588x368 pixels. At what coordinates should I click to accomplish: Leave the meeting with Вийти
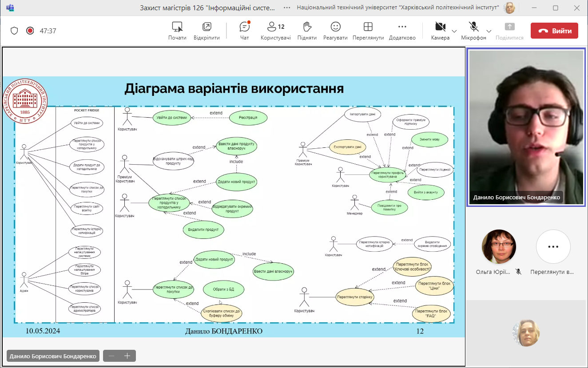click(x=554, y=31)
